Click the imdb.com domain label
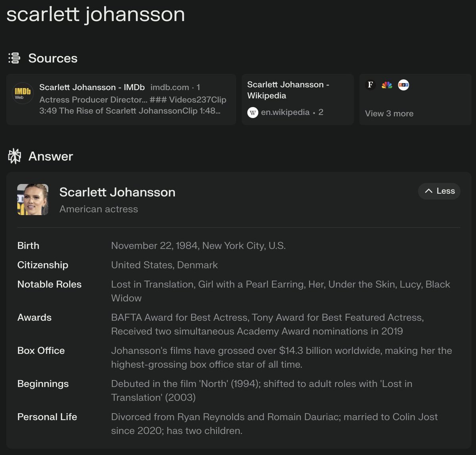The image size is (476, 455). point(170,87)
